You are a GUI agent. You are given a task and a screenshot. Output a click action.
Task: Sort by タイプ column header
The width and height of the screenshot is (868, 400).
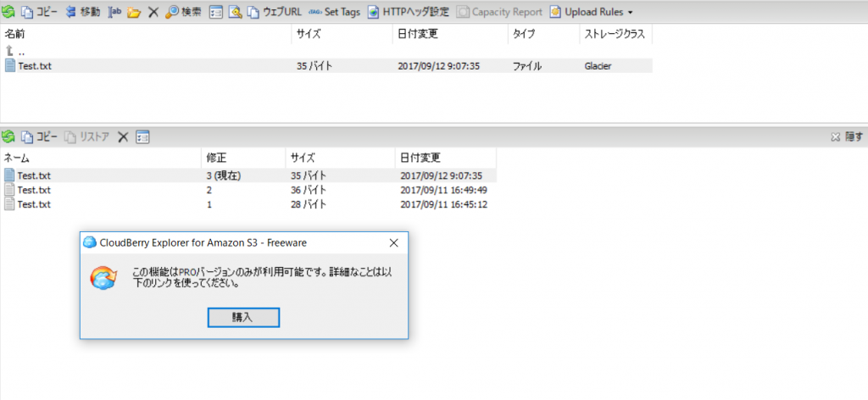click(542, 34)
